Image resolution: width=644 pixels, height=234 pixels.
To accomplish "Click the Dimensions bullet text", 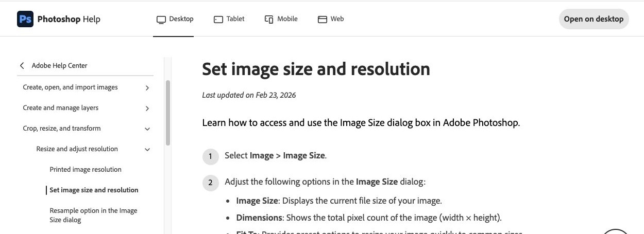I will pyautogui.click(x=369, y=218).
